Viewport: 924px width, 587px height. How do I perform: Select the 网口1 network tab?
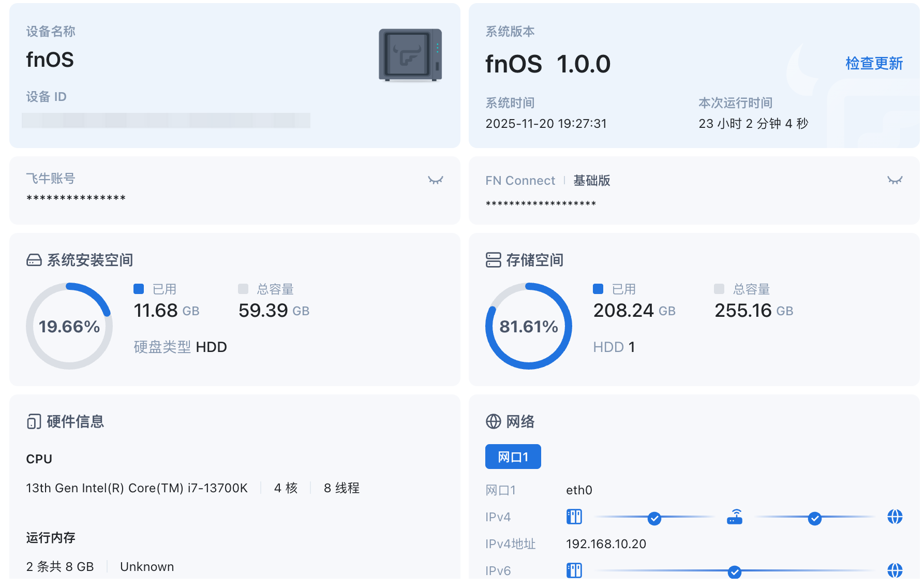point(513,457)
